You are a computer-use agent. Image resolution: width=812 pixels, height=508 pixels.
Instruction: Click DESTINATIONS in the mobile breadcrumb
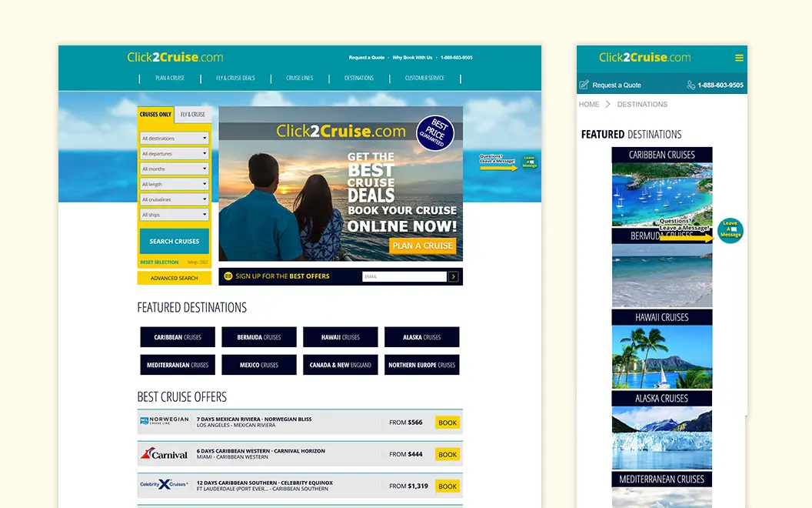pos(642,104)
